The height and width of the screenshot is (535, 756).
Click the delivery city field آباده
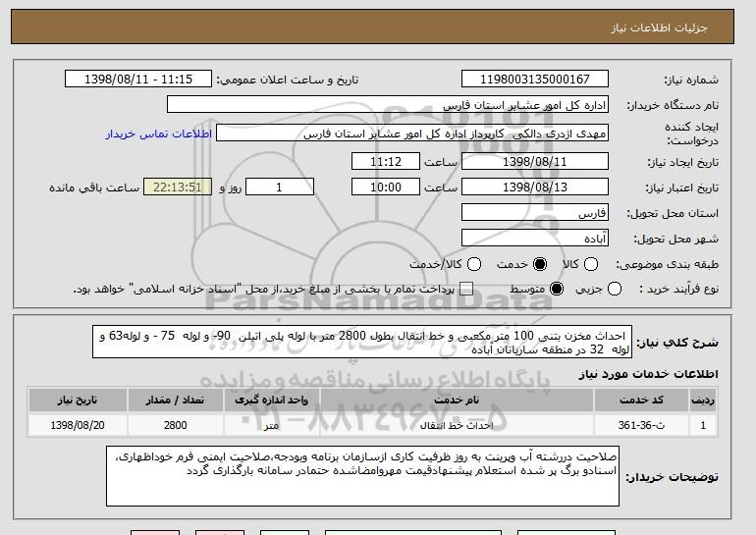[x=535, y=239]
